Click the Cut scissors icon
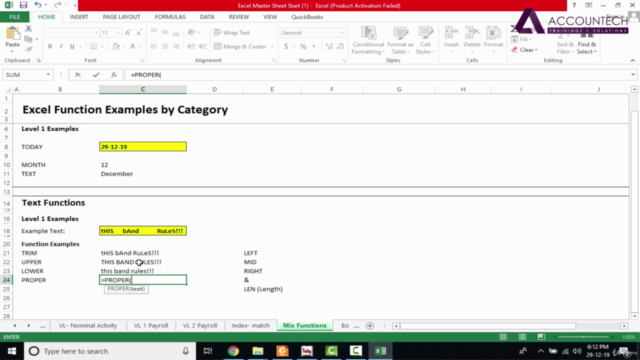 28,29
